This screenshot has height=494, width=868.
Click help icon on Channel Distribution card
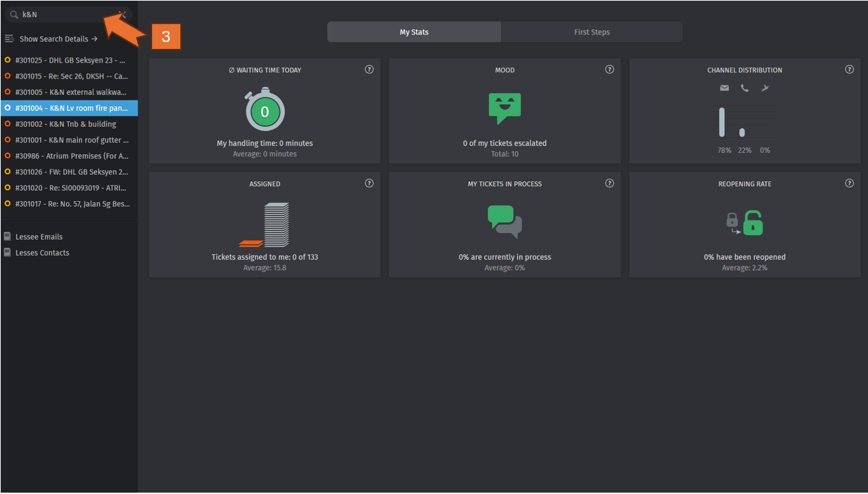[849, 70]
